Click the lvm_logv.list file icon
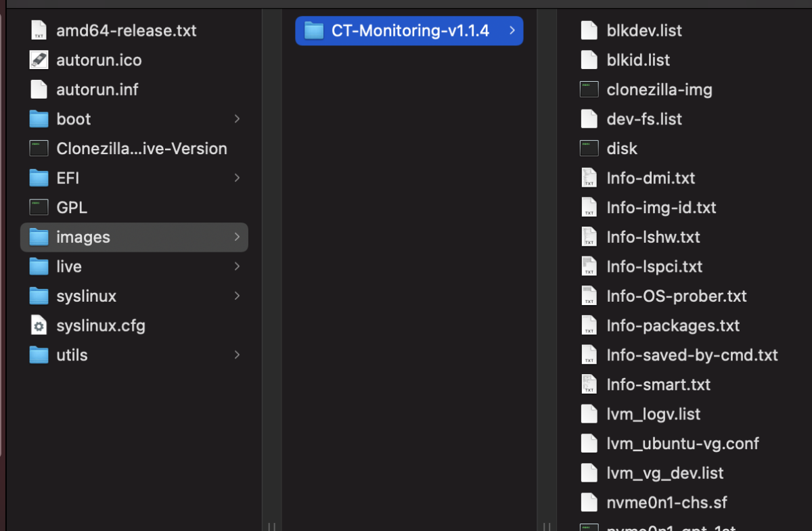The height and width of the screenshot is (531, 812). tap(589, 414)
